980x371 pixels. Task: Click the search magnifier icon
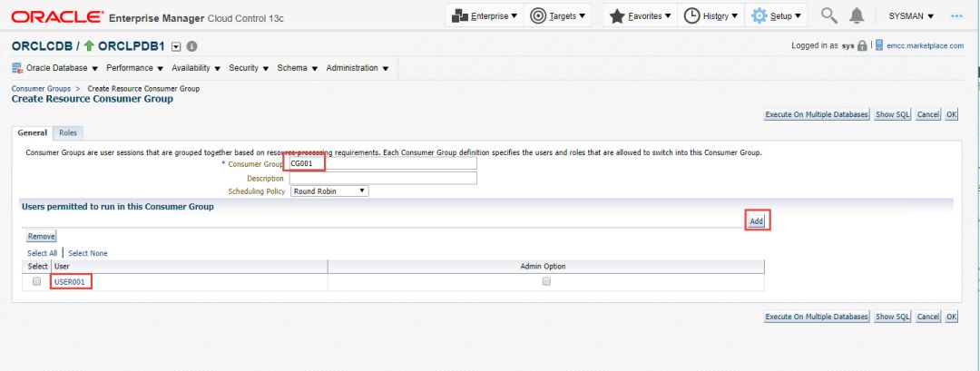tap(829, 16)
